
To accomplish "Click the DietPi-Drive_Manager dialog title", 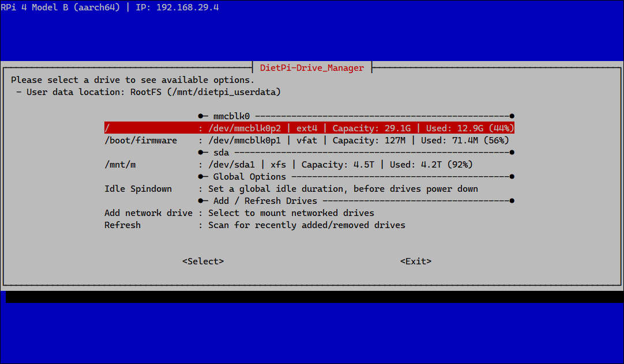I will click(x=312, y=68).
